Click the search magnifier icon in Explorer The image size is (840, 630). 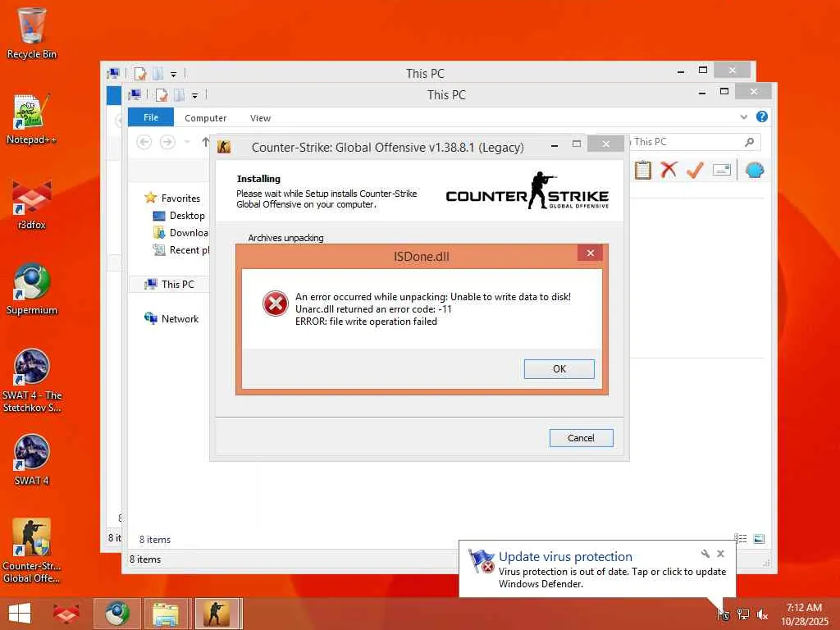coord(749,142)
